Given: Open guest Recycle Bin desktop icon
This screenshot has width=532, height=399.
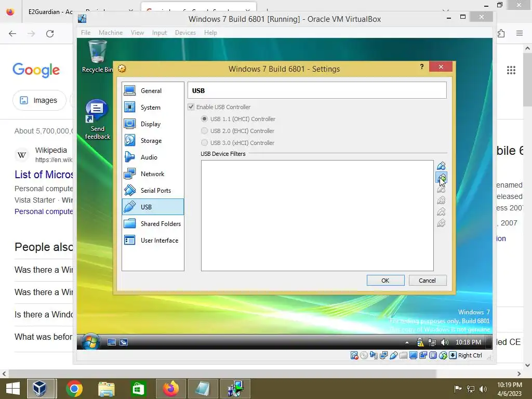Looking at the screenshot, I should click(x=97, y=56).
